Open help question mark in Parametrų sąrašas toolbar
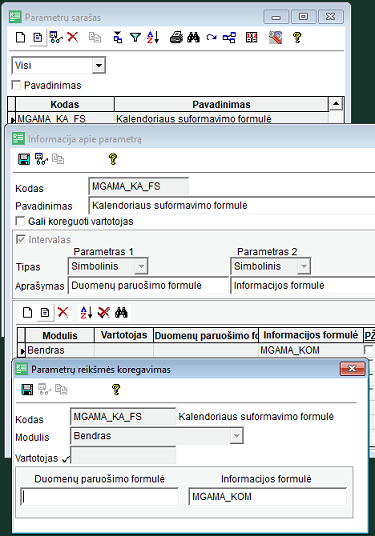The width and height of the screenshot is (375, 536). pyautogui.click(x=297, y=37)
